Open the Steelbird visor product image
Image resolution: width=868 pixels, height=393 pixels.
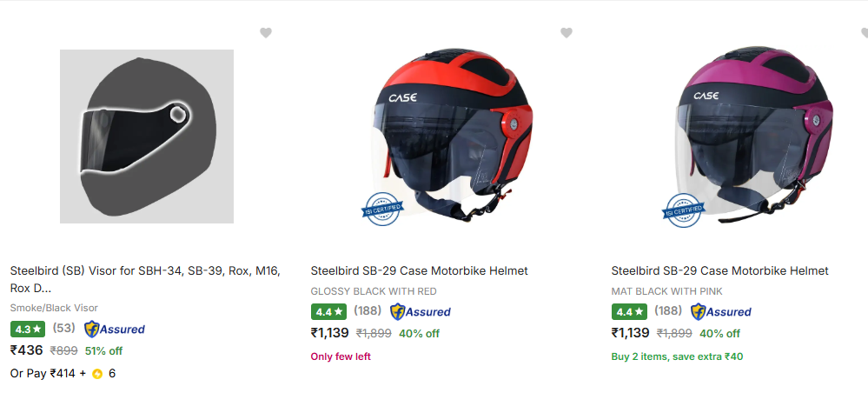tap(146, 137)
